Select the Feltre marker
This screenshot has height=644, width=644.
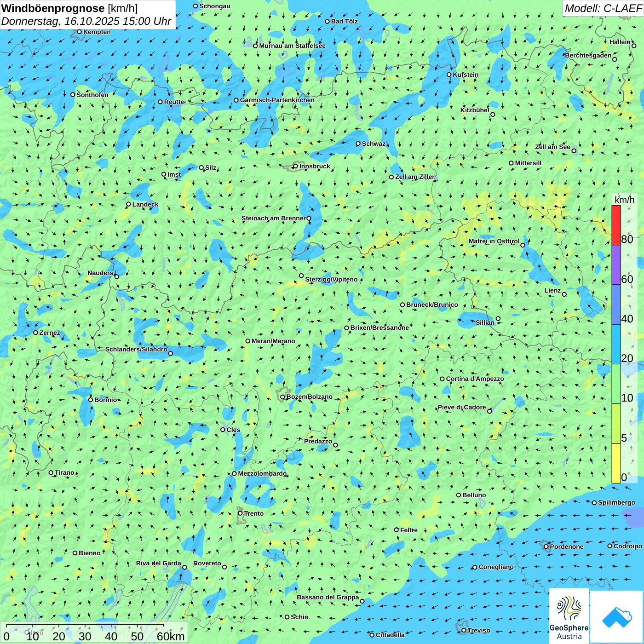click(397, 530)
